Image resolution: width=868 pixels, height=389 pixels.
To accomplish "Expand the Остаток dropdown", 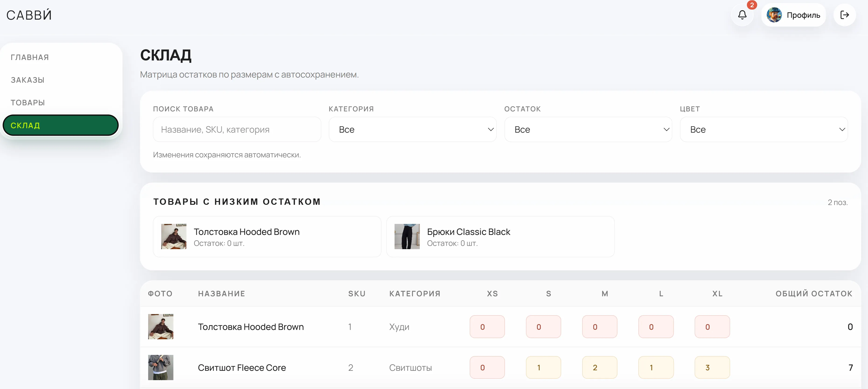I will [588, 129].
